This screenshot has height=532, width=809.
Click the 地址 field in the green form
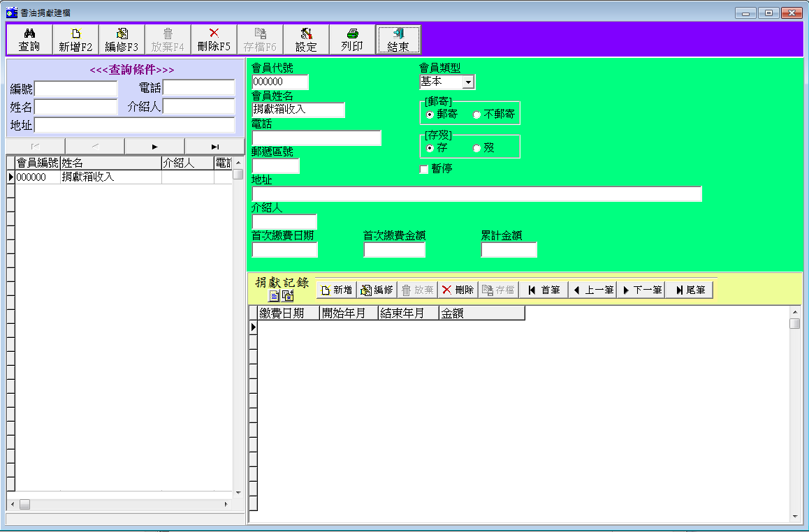click(x=476, y=194)
